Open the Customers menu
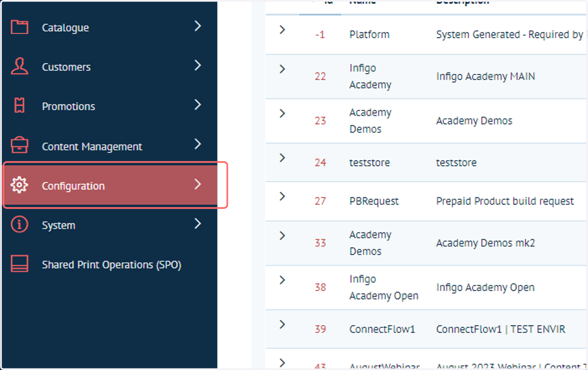588x370 pixels. click(x=110, y=67)
